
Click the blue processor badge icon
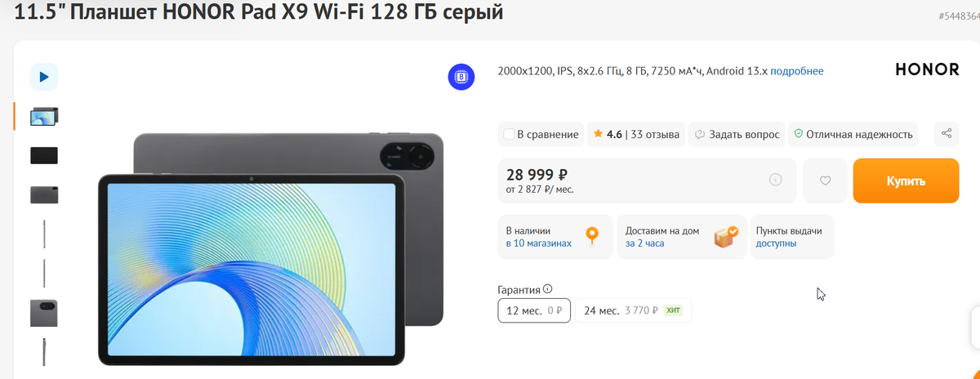coord(462,77)
